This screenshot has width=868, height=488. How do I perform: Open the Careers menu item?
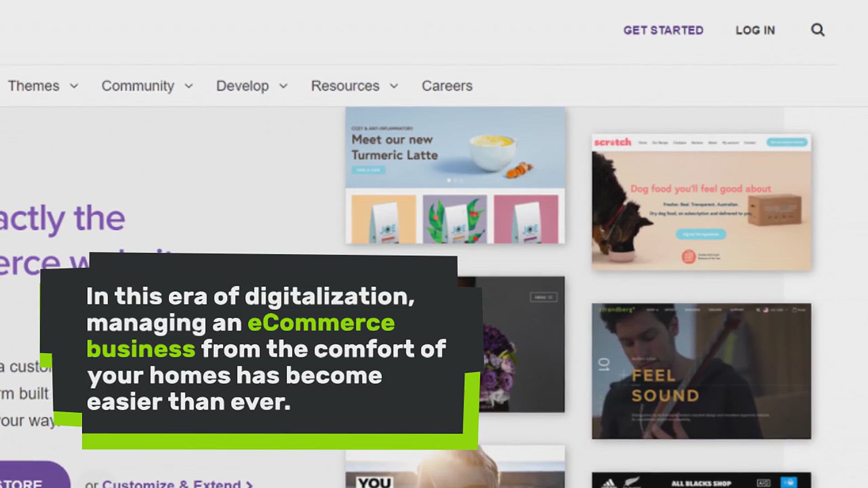coord(447,86)
